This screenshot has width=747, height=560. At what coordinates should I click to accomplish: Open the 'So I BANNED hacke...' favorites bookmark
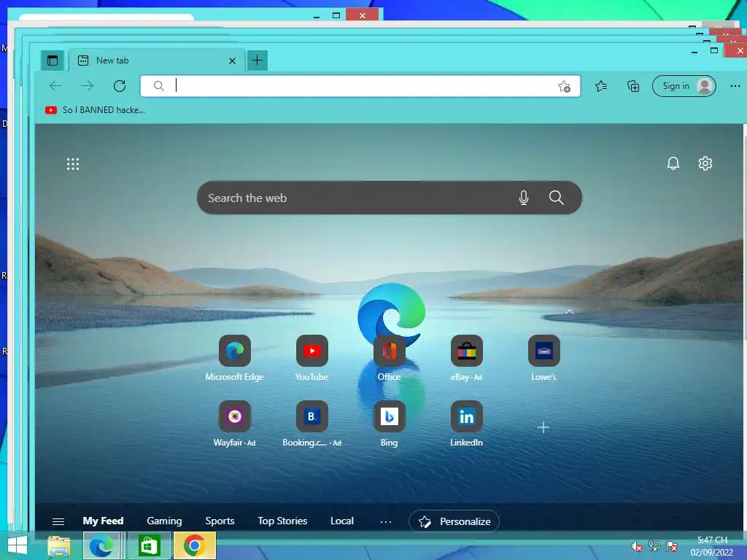pos(95,110)
